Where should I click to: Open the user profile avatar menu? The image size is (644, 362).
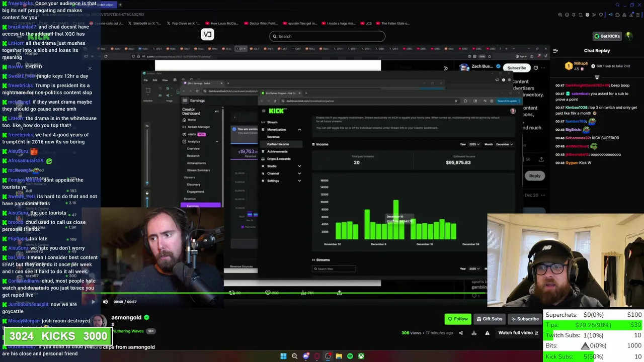(629, 36)
